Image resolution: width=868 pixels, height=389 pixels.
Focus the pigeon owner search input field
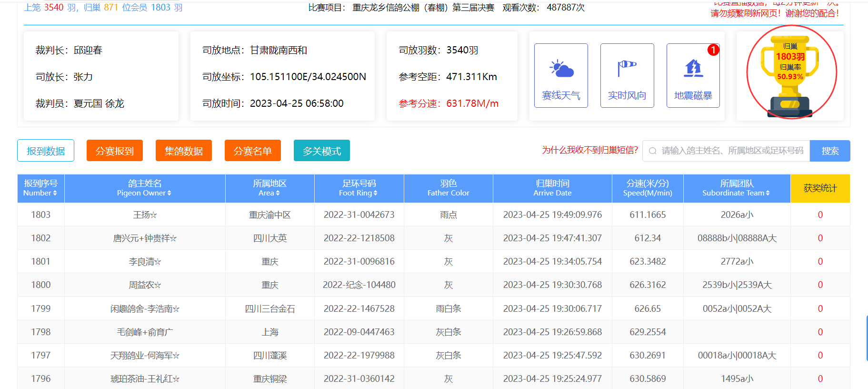coord(732,151)
